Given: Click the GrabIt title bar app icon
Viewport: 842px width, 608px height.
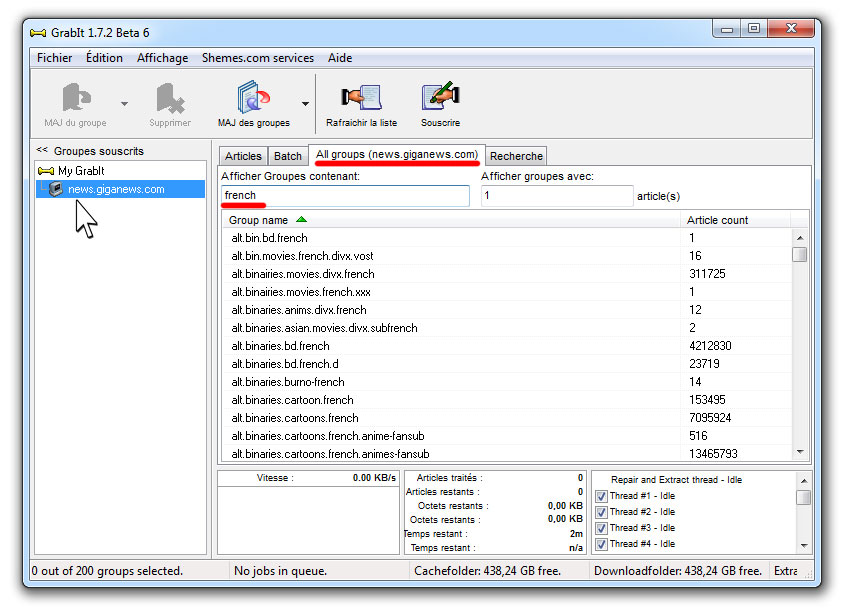Looking at the screenshot, I should [x=38, y=33].
